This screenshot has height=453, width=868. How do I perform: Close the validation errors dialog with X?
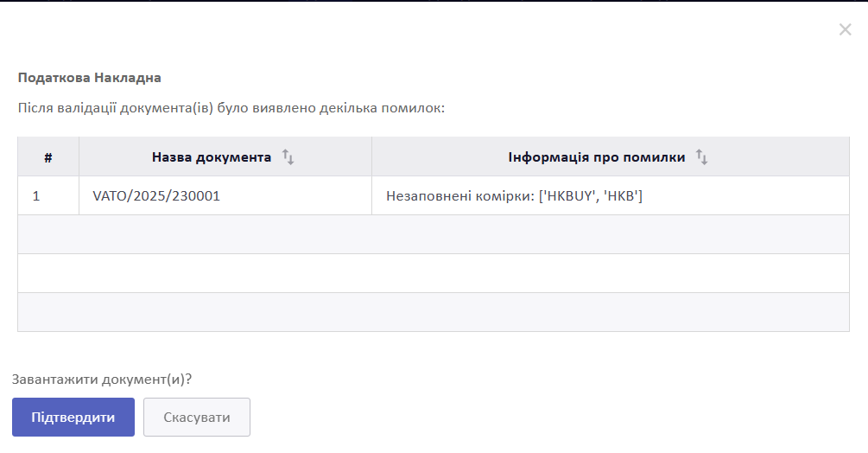pos(845,29)
